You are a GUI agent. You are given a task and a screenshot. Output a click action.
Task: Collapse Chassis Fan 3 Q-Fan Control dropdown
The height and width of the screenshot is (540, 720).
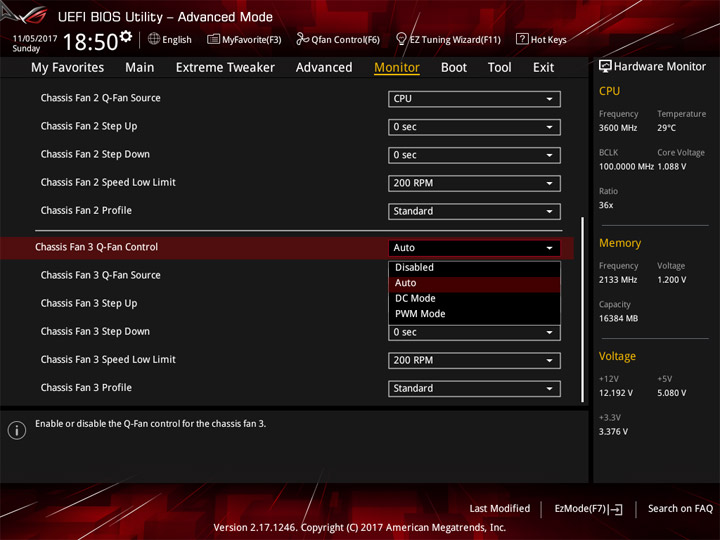(474, 248)
